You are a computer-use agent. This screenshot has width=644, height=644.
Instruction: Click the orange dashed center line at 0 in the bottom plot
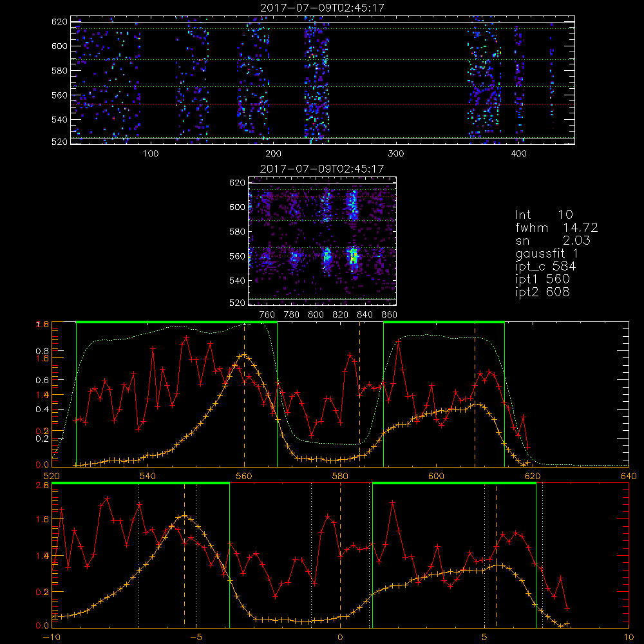click(340, 554)
